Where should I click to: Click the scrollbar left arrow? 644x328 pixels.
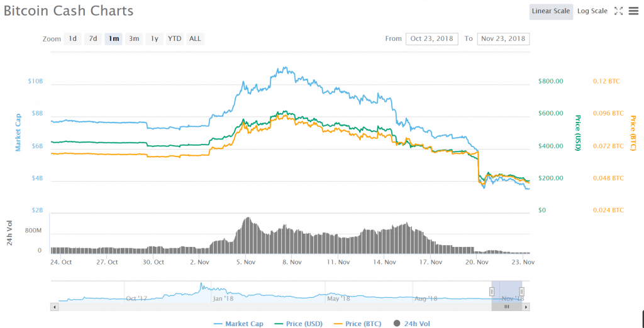(55, 307)
